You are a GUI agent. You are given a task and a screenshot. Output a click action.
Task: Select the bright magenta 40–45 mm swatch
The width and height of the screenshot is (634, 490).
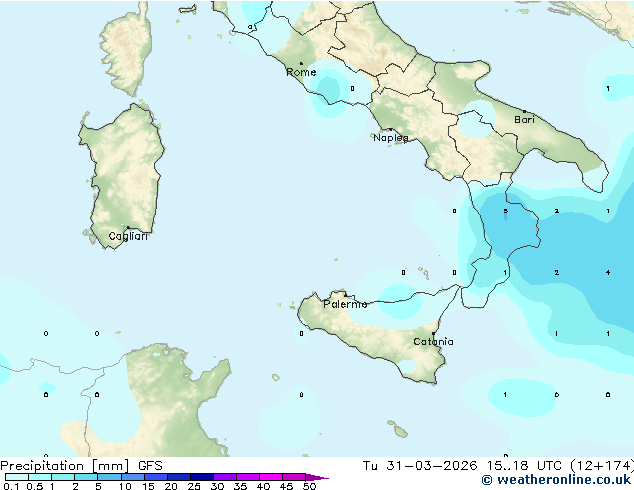pos(271,477)
